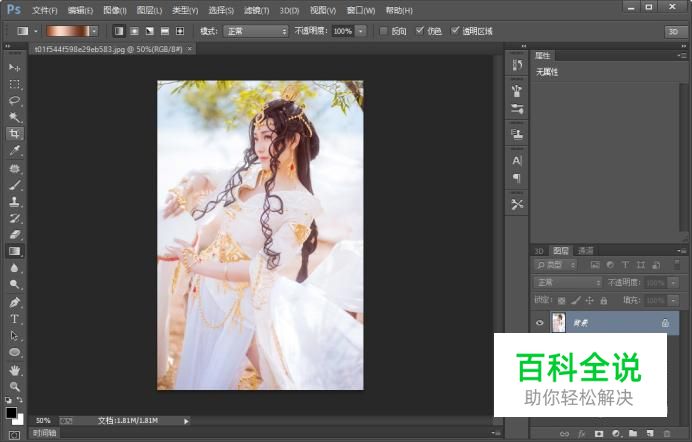Toggle lock position in Layers panel
Image resolution: width=692 pixels, height=442 pixels.
point(589,301)
